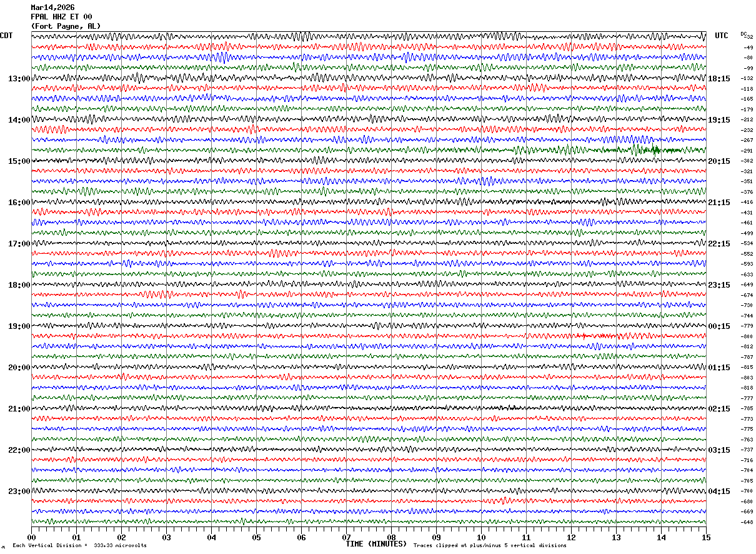Click the DC offset value -499
The height and width of the screenshot is (554, 756).
pyautogui.click(x=747, y=233)
